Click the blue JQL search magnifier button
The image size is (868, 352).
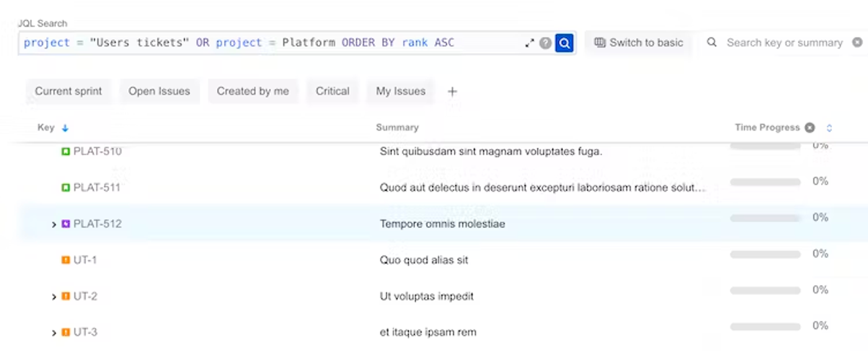pyautogui.click(x=564, y=43)
